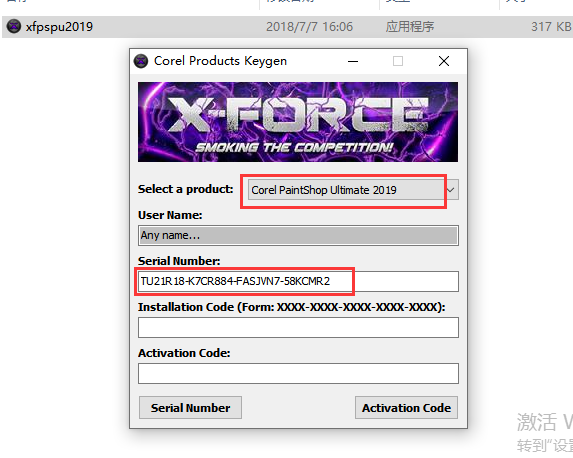Close the Corel Products Keygen window

[444, 61]
